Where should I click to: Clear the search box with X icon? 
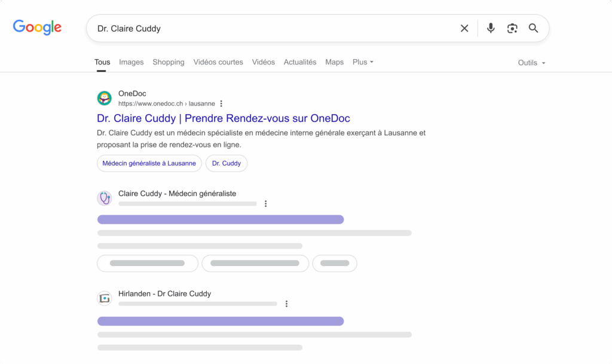464,28
